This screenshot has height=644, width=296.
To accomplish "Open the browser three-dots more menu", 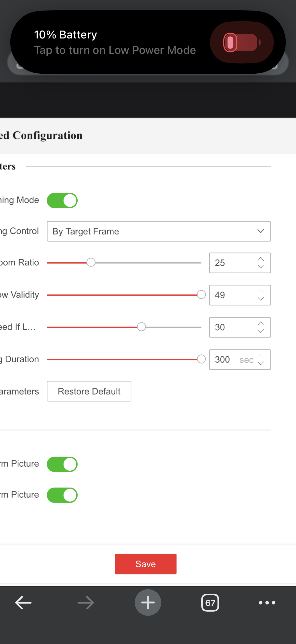I will coord(267,603).
